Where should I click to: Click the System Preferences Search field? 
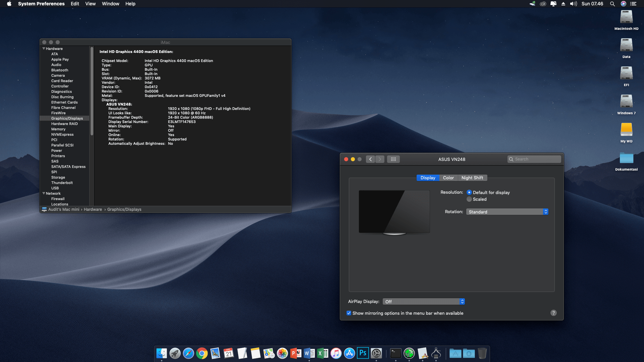(x=534, y=159)
